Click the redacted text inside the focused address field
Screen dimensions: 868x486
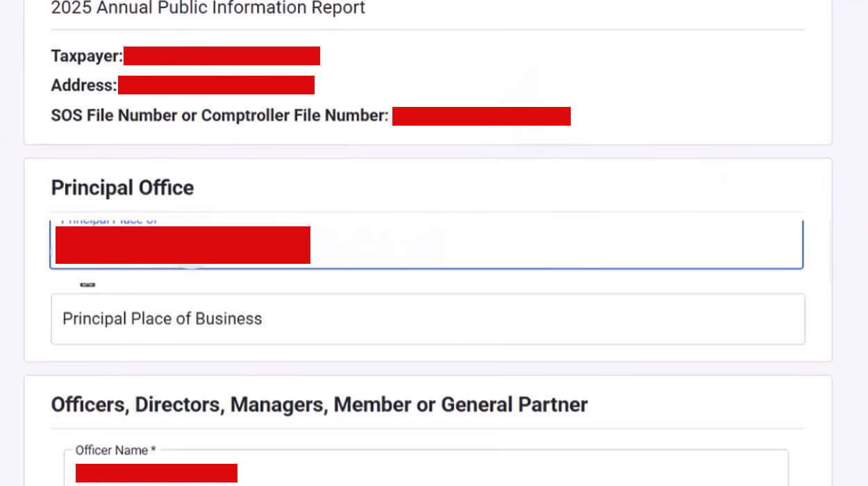pyautogui.click(x=183, y=244)
